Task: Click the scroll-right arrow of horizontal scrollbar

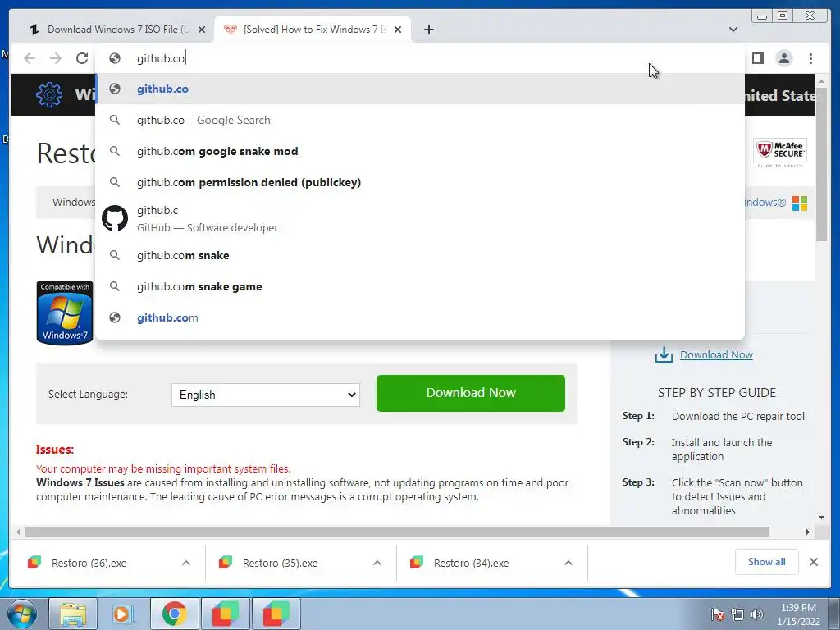Action: pyautogui.click(x=808, y=532)
